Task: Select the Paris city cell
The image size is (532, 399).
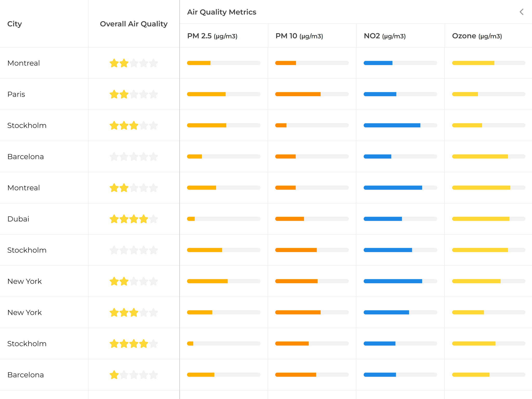Action: 16,94
